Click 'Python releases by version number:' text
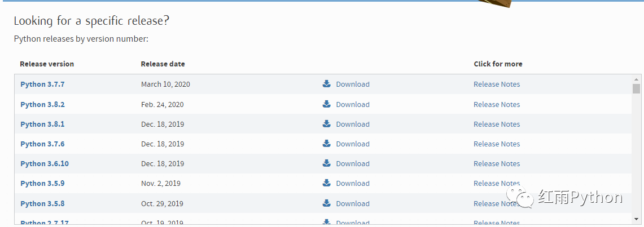This screenshot has width=644, height=227. tap(81, 39)
